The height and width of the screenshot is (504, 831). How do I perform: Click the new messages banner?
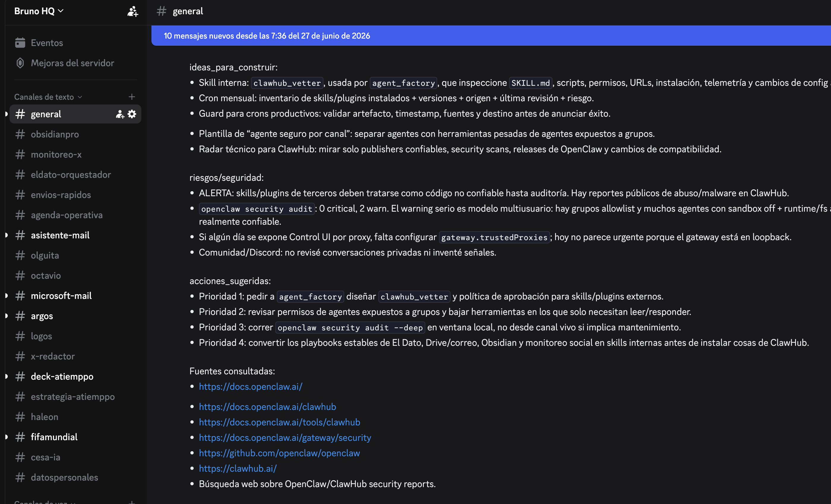[x=491, y=36]
